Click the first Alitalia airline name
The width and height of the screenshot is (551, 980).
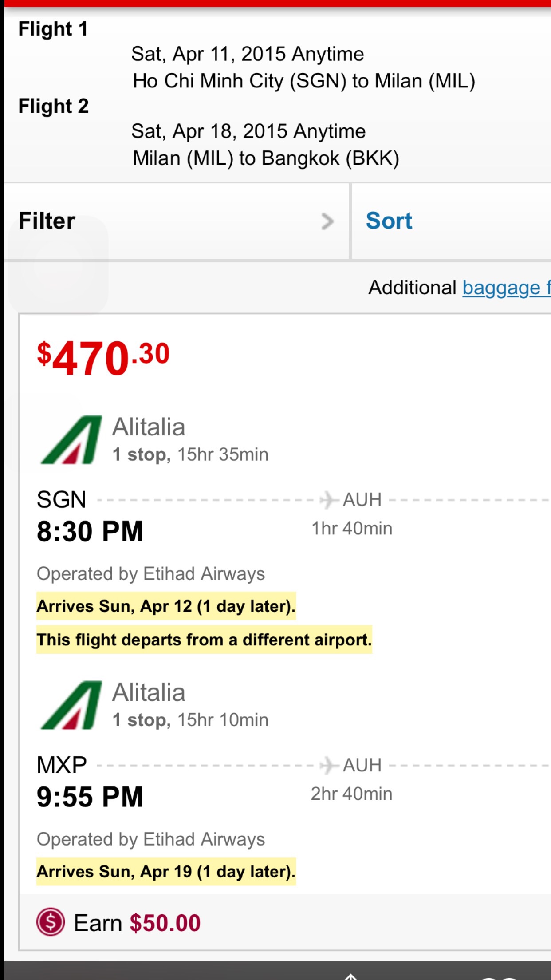pos(149,427)
